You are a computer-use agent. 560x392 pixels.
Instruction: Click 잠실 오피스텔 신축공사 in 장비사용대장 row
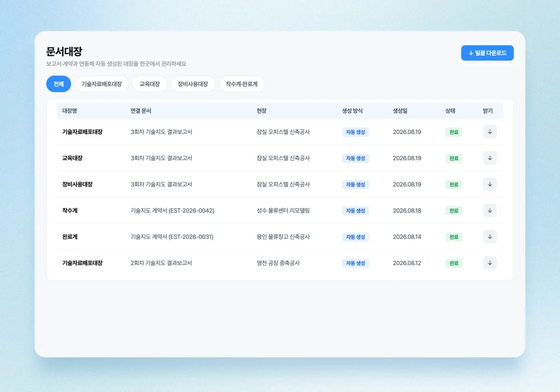click(x=283, y=184)
